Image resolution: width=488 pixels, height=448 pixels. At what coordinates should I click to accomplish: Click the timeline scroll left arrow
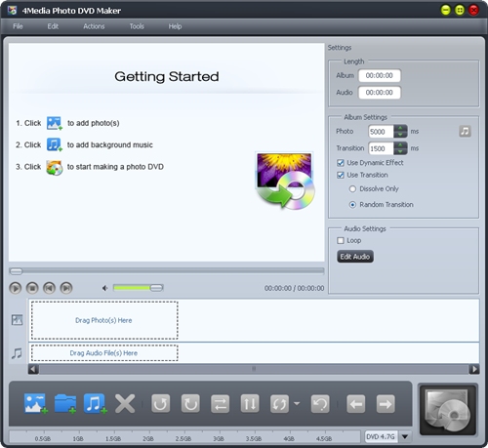click(x=33, y=369)
